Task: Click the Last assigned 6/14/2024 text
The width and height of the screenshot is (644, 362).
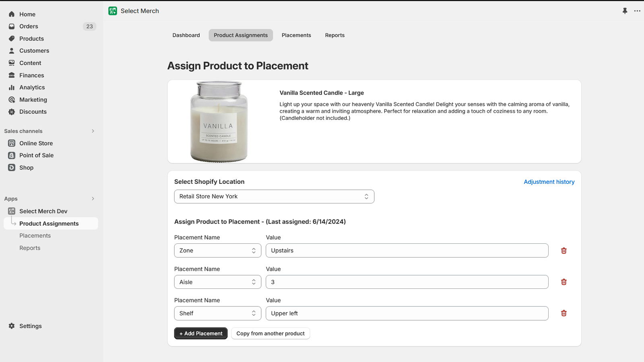Action: pos(306,222)
